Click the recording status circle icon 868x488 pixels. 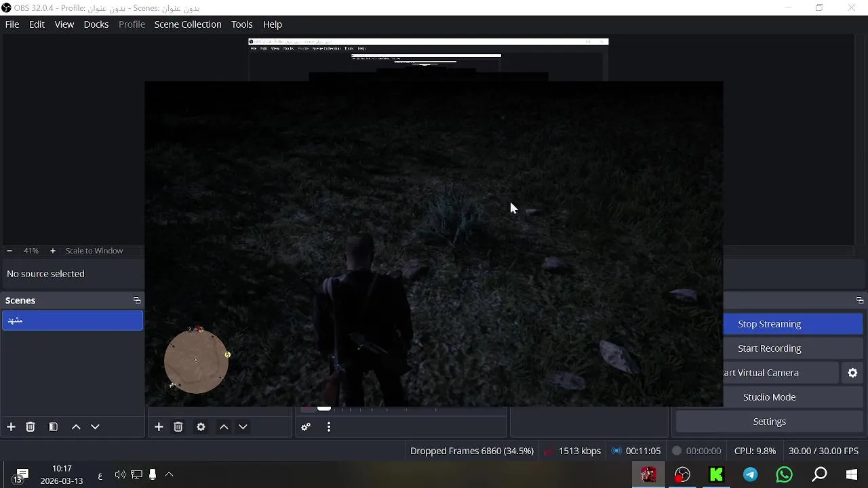pos(677,451)
